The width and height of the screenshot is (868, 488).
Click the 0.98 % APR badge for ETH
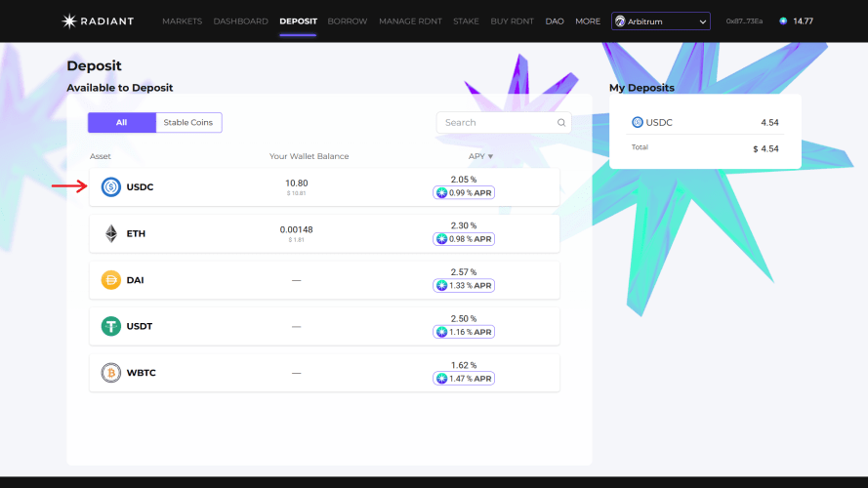point(464,239)
